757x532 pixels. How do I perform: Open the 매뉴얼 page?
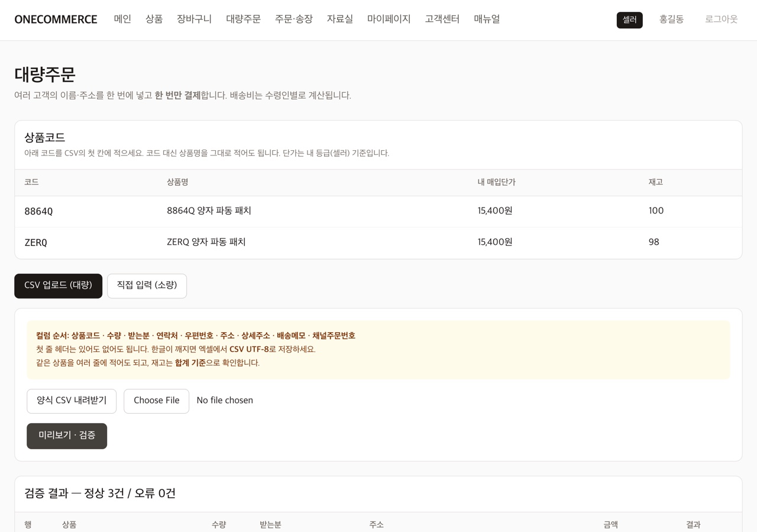point(487,19)
